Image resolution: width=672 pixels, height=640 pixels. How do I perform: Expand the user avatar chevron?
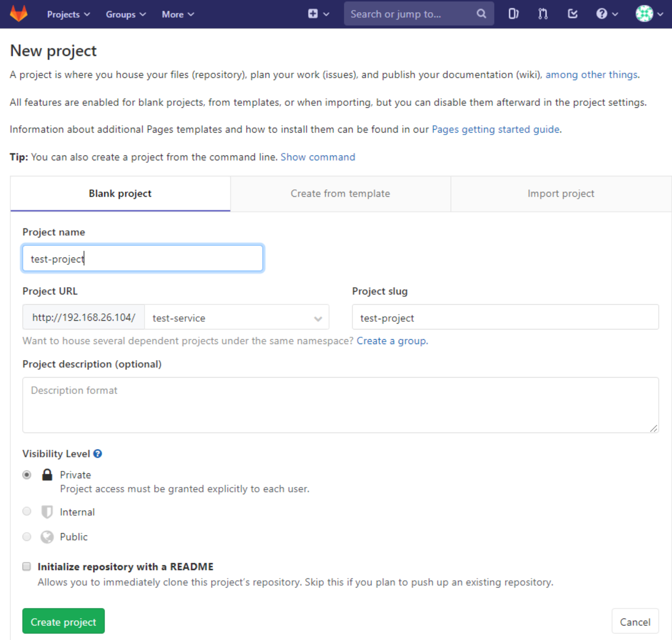tap(660, 14)
